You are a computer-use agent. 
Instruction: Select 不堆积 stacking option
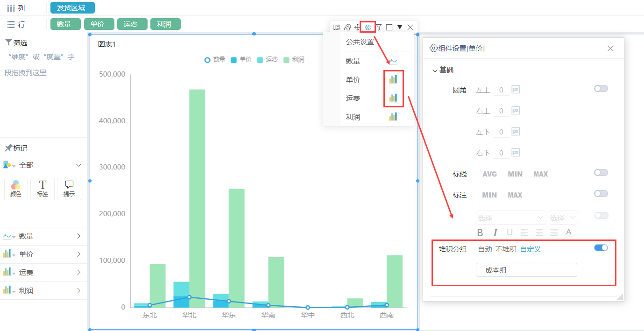tap(506, 249)
